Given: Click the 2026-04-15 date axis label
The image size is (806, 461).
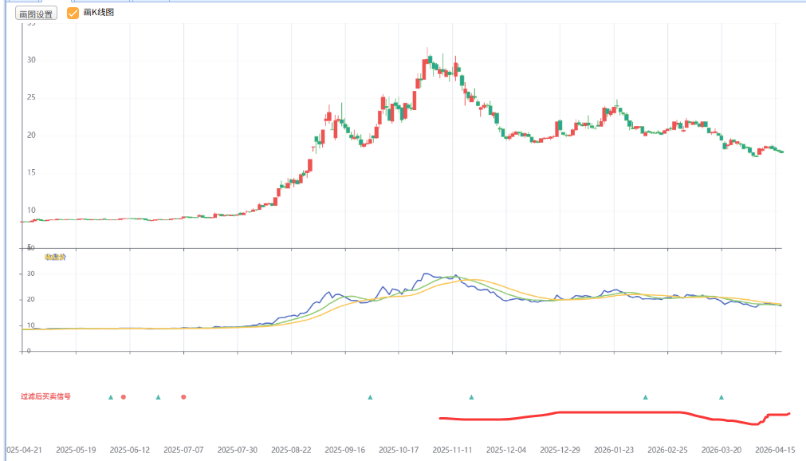Looking at the screenshot, I should tap(775, 450).
